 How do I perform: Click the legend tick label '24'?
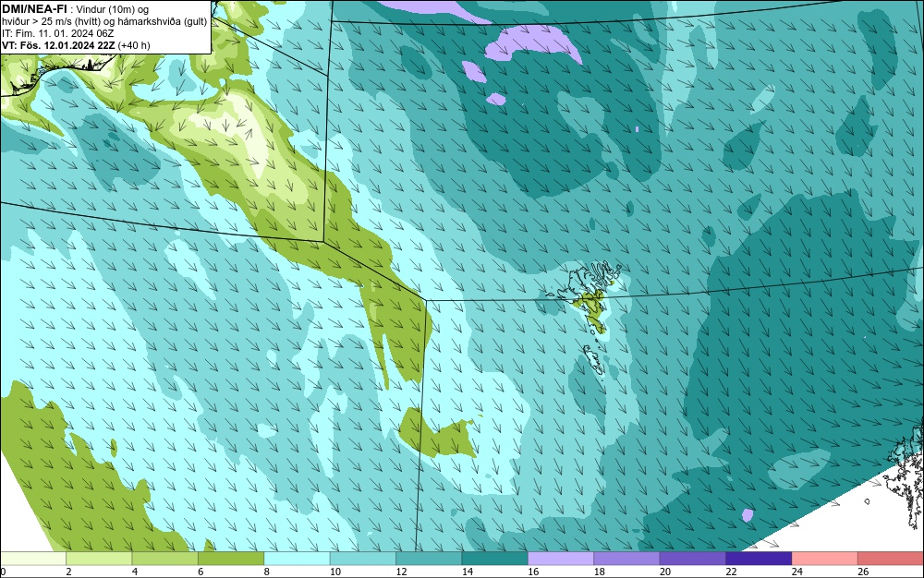[797, 572]
